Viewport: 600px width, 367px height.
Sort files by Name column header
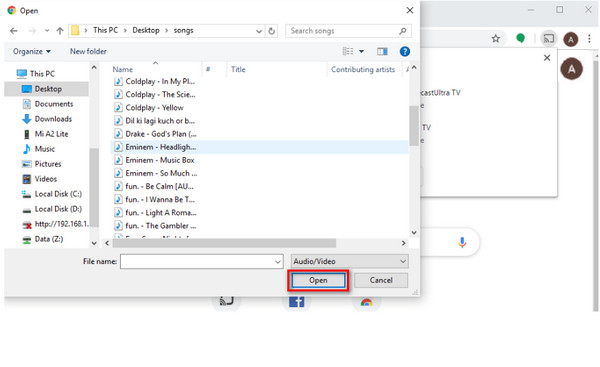pos(122,70)
